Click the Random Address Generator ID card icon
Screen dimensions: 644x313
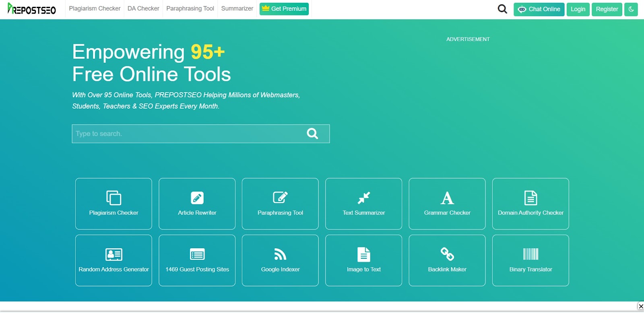(114, 254)
